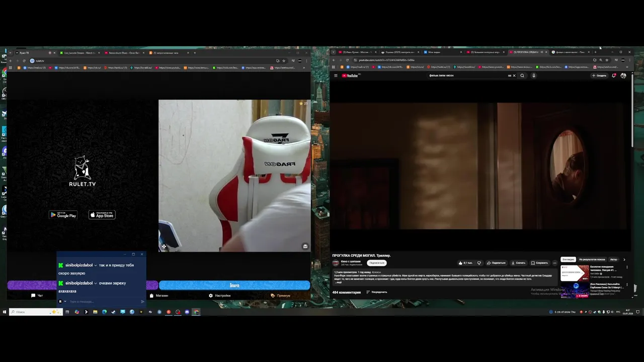Send the chat message arrow icon
Image resolution: width=644 pixels, height=362 pixels.
click(x=142, y=302)
